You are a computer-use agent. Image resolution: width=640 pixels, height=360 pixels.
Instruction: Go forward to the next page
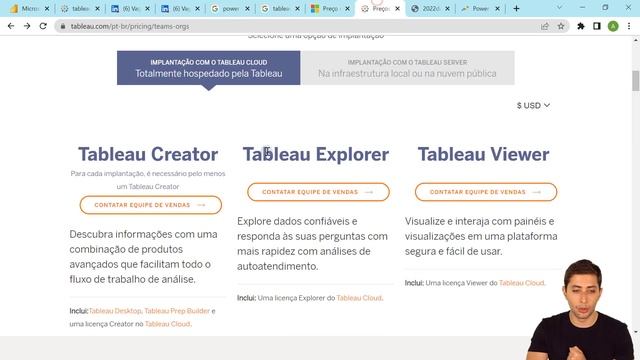click(27, 26)
